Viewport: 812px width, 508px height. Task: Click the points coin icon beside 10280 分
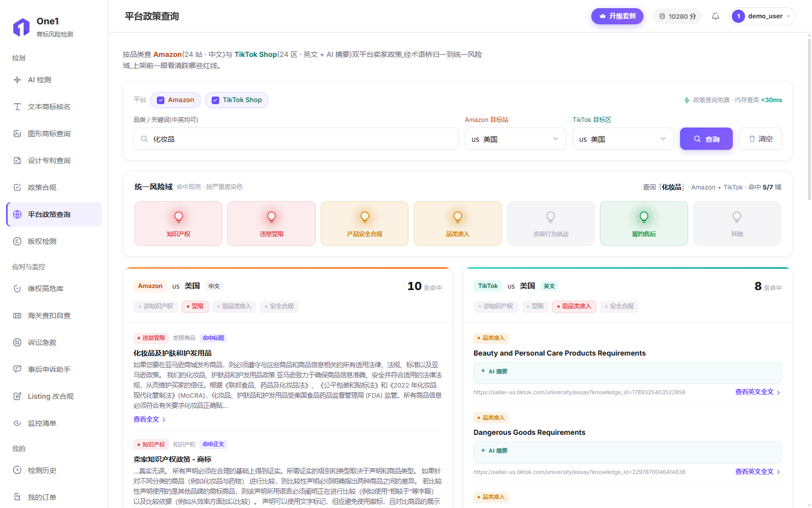click(662, 16)
